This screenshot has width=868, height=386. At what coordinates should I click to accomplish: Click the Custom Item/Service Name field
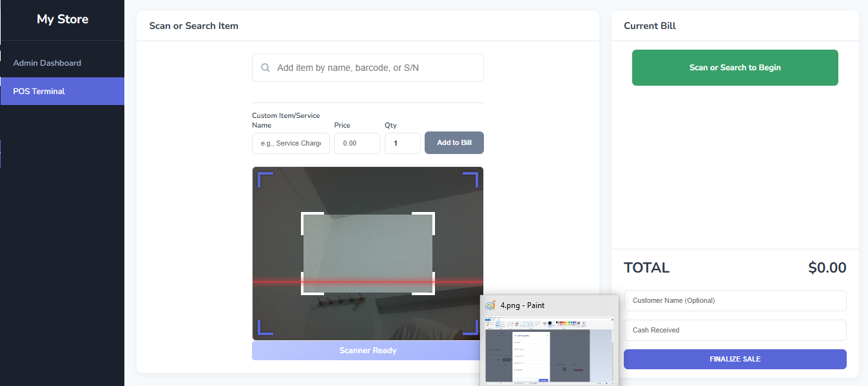coord(291,144)
